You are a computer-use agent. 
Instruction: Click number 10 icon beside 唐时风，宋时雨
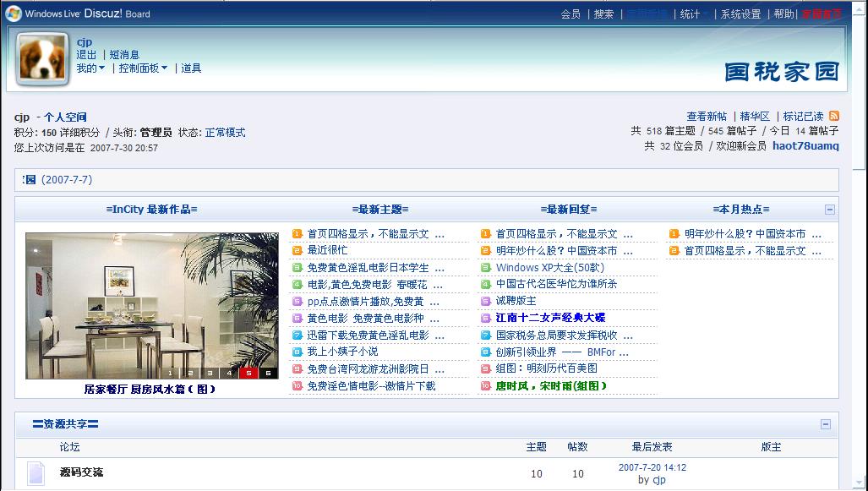pos(486,386)
